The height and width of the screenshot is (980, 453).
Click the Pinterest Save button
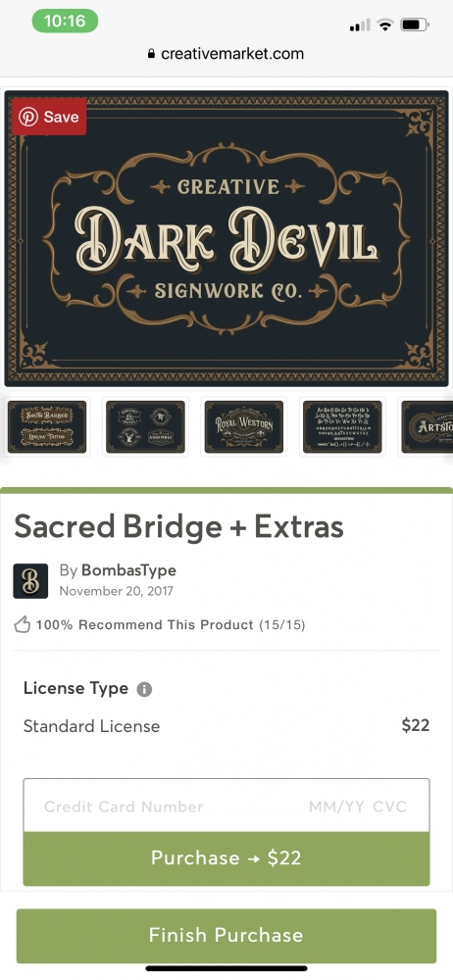point(49,117)
